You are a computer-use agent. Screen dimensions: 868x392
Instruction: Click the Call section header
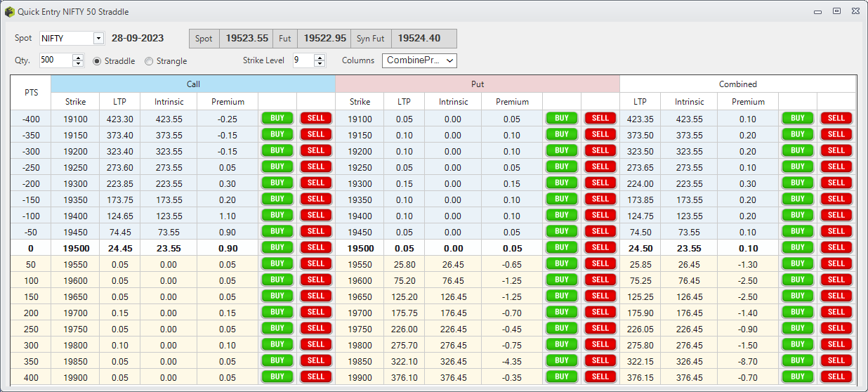[193, 84]
